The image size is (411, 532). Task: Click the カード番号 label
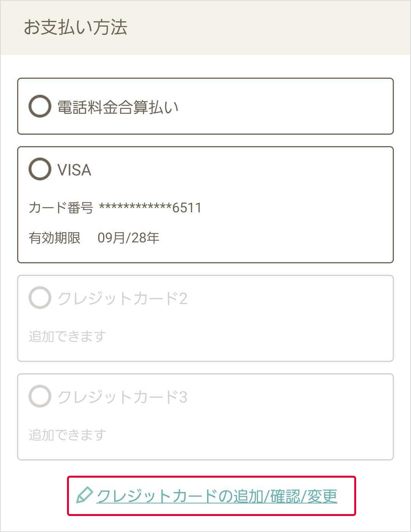click(x=61, y=208)
